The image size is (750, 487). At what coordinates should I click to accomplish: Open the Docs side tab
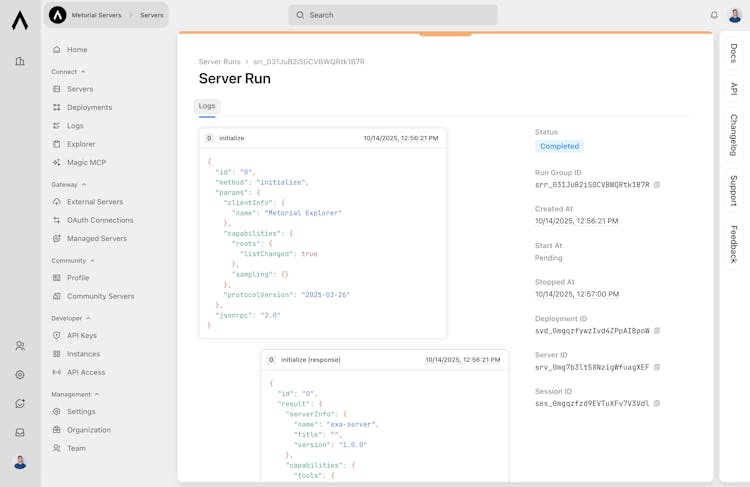(x=734, y=53)
